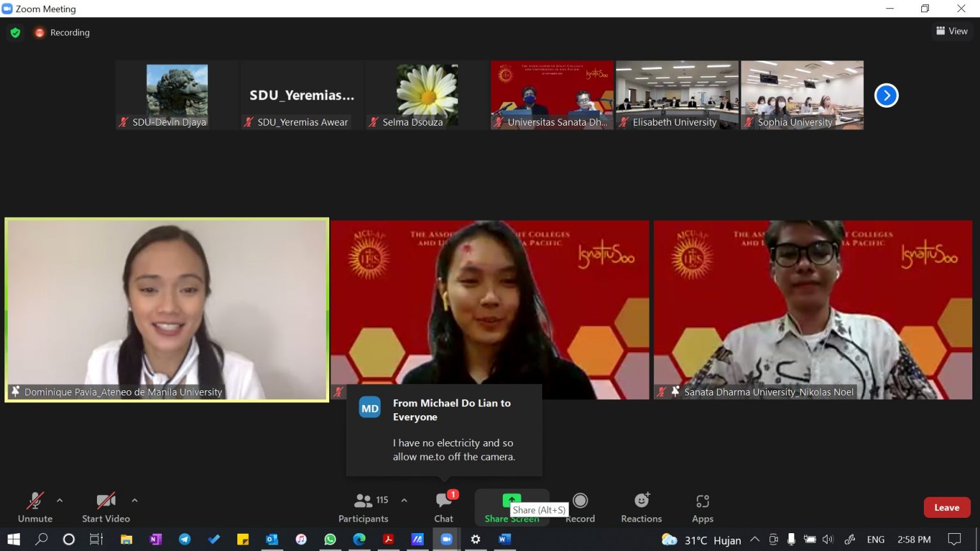Screen dimensions: 980x551
Task: Open the View layout menu
Action: pos(951,31)
